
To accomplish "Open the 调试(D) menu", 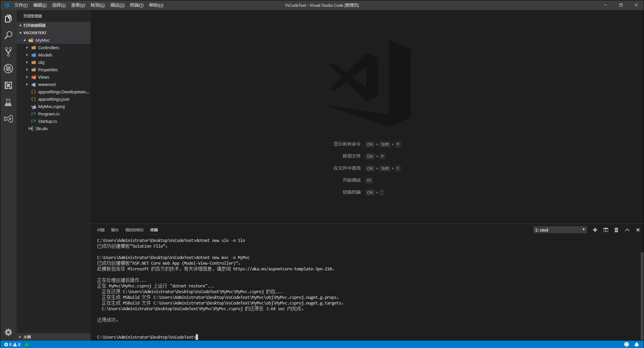I will (x=117, y=5).
